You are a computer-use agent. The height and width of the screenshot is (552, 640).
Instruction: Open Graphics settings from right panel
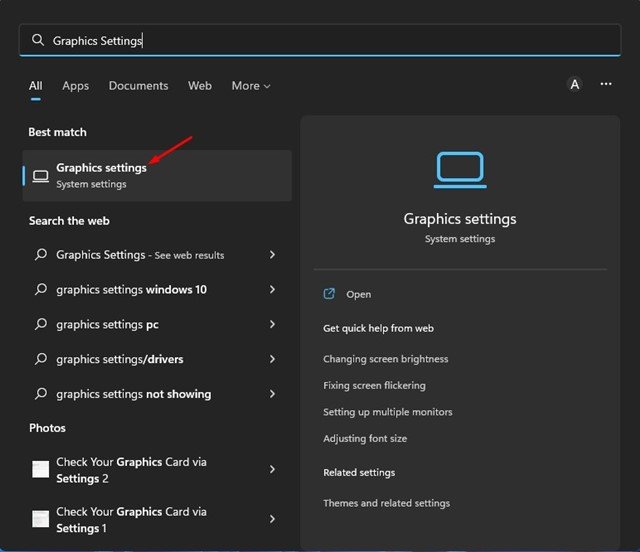coord(358,295)
